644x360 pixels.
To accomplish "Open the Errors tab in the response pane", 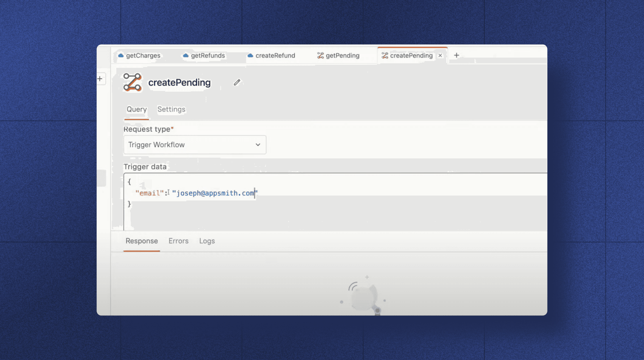I will pyautogui.click(x=178, y=241).
